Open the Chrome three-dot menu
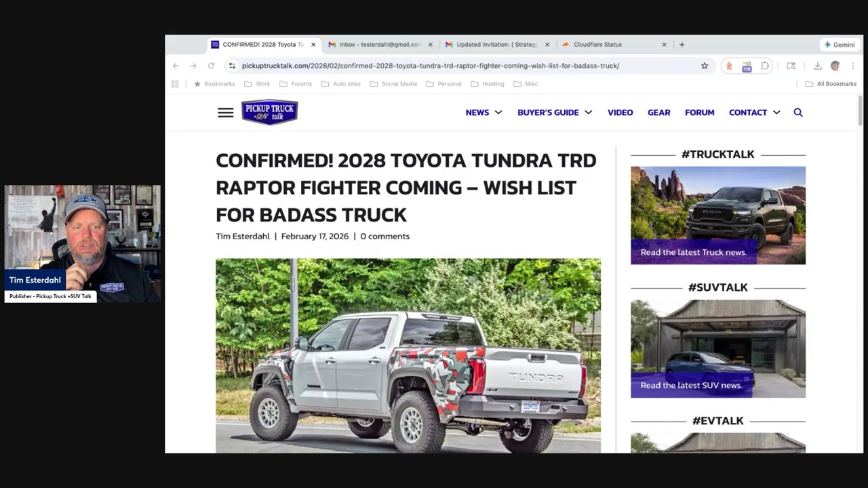This screenshot has height=488, width=868. pyautogui.click(x=852, y=66)
